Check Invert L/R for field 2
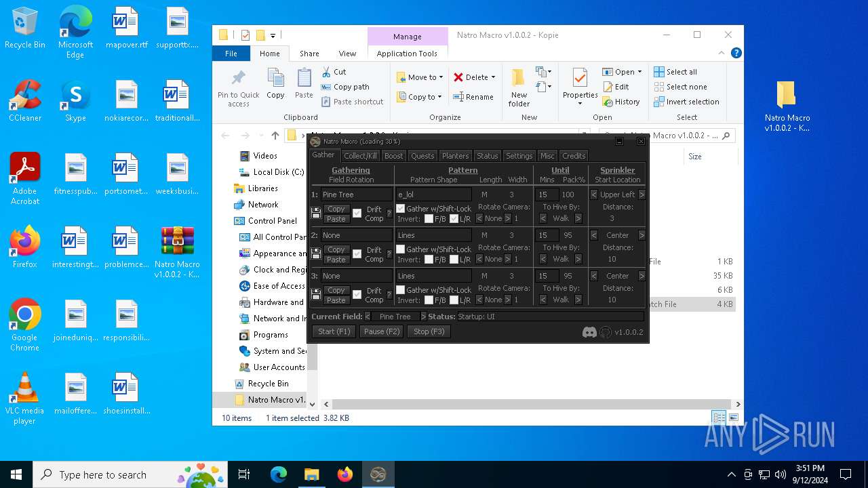The image size is (868, 488). click(x=454, y=260)
